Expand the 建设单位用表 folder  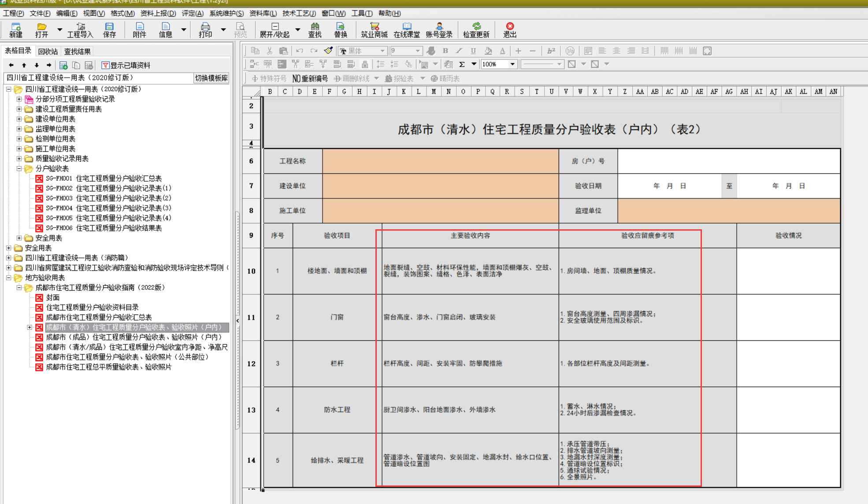pyautogui.click(x=19, y=119)
